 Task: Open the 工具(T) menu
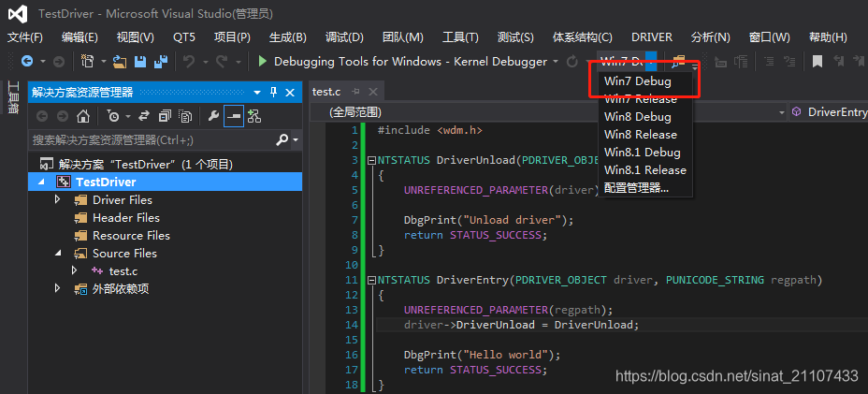[460, 37]
